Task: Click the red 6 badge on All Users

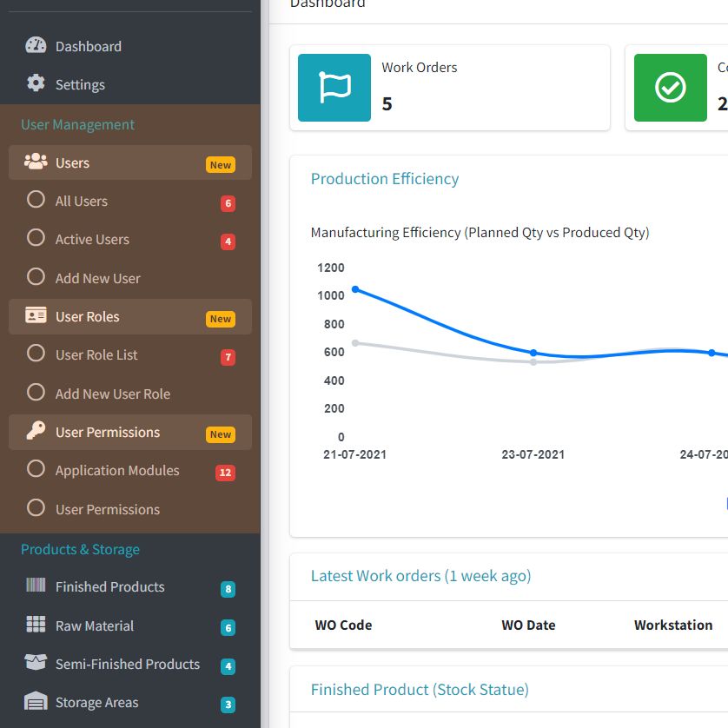Action: point(228,203)
